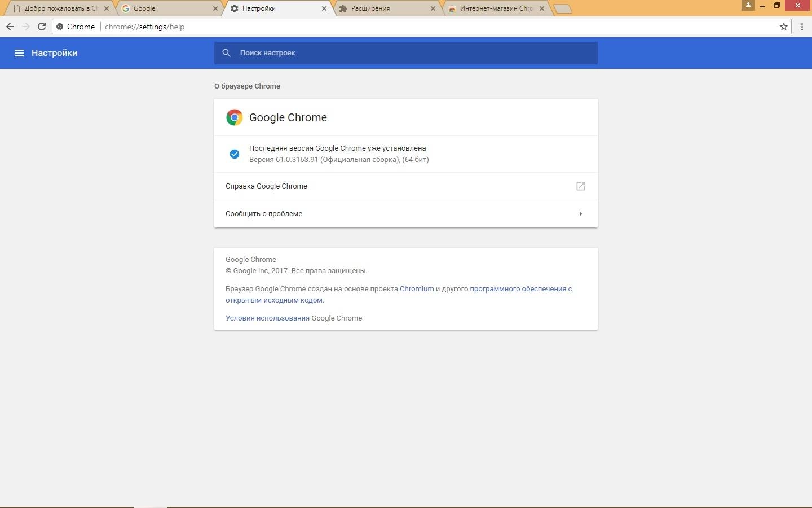Click the gear icon on Настройки tab

tap(235, 8)
